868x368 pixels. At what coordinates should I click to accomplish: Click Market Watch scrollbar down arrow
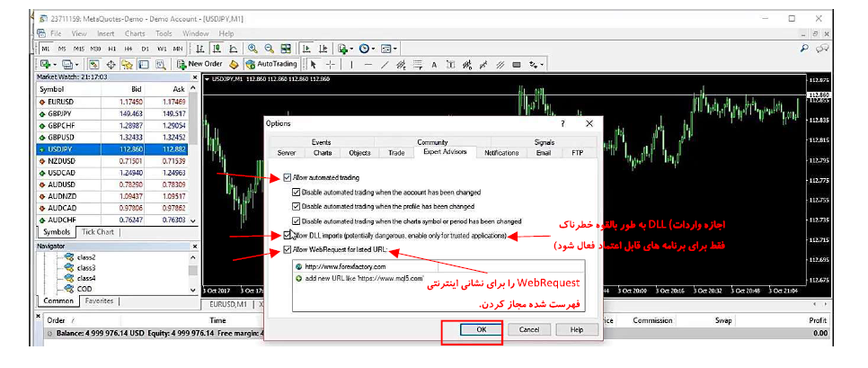click(192, 220)
